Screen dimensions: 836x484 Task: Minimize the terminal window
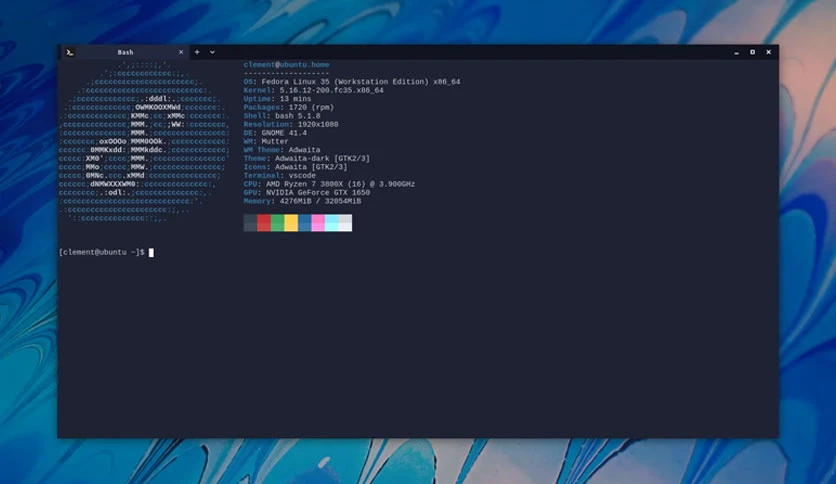pos(736,52)
